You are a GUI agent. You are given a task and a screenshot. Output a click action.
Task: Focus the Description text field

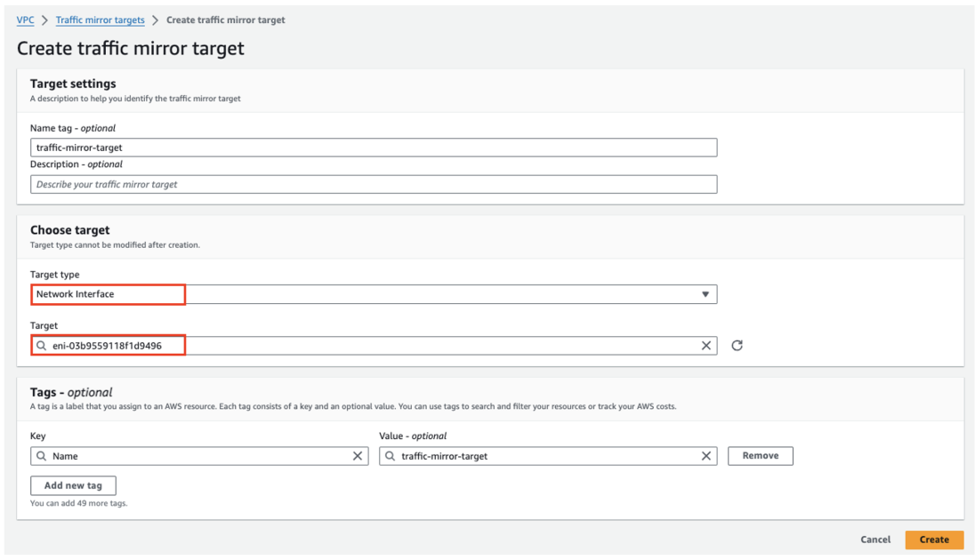coord(374,185)
